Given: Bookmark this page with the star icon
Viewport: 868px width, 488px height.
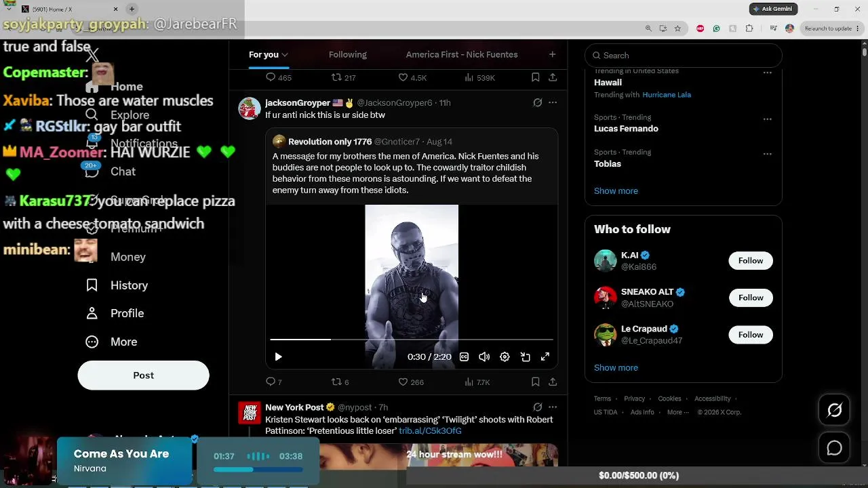Looking at the screenshot, I should pos(677,28).
